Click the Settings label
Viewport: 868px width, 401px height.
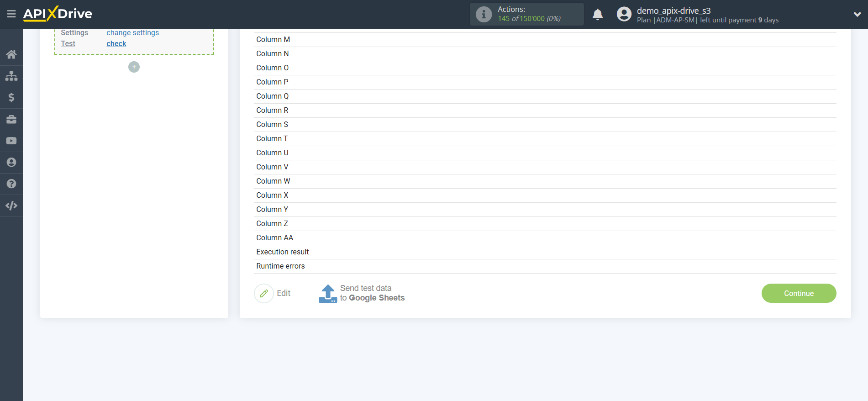74,33
